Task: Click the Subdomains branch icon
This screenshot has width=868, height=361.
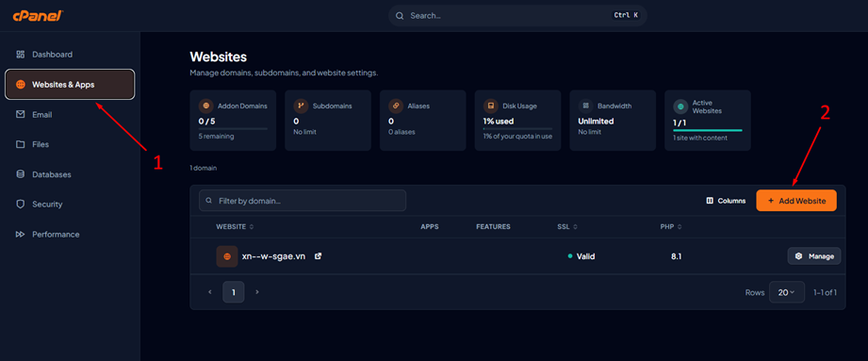Action: [302, 106]
